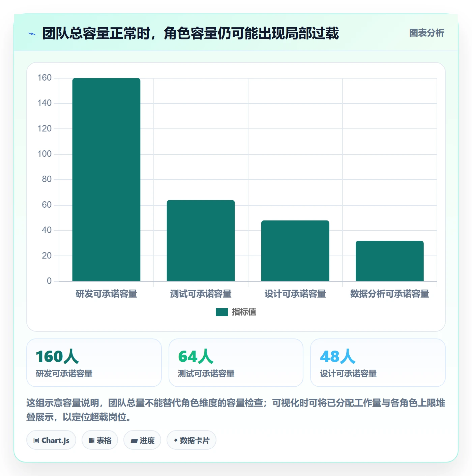Click the y-axis value 100
The width and height of the screenshot is (472, 476).
[x=45, y=154]
